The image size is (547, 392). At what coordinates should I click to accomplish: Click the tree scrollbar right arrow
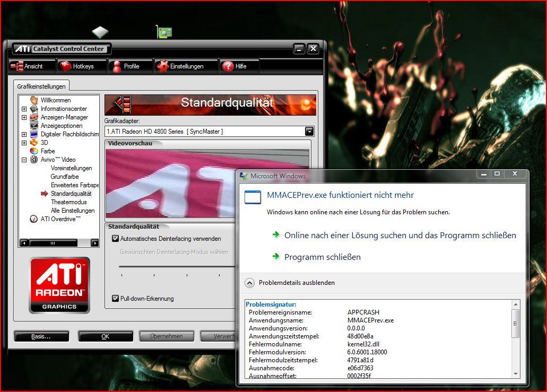point(94,243)
